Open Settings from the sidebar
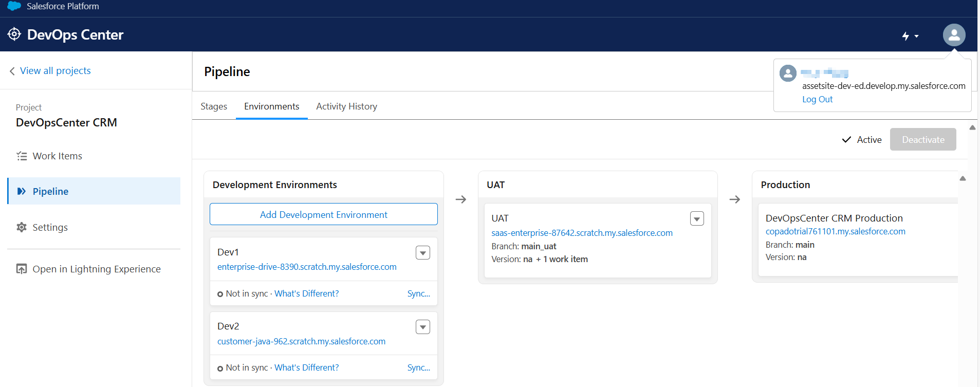This screenshot has width=980, height=387. pos(94,227)
